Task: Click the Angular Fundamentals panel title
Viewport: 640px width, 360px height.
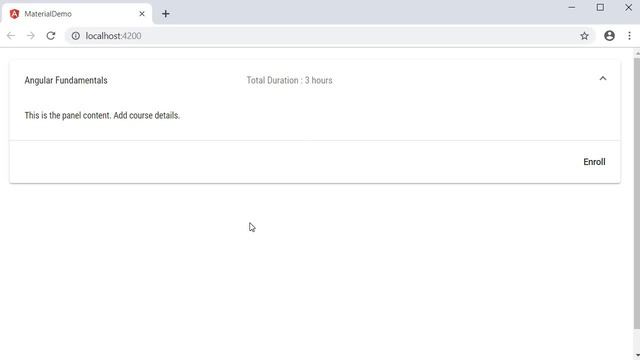Action: coord(66,80)
